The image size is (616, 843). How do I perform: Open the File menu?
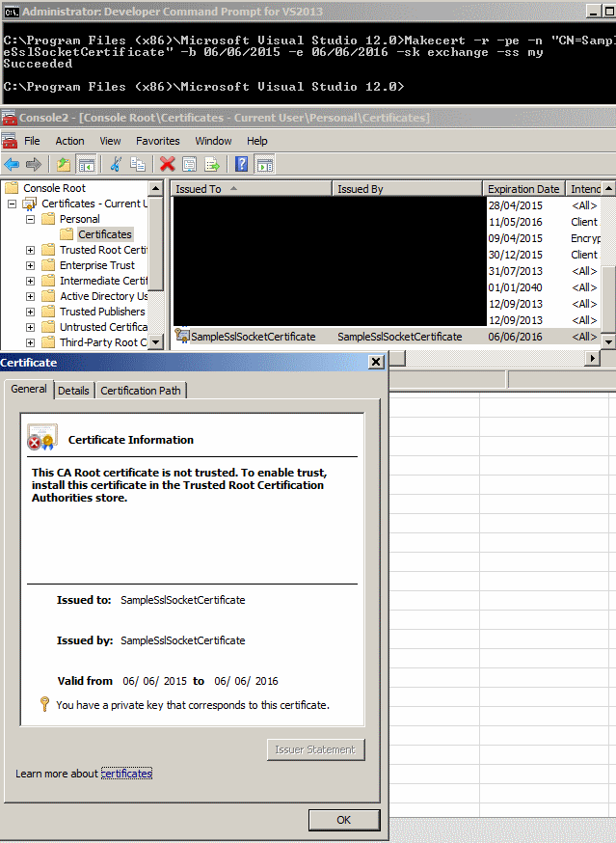coord(32,141)
